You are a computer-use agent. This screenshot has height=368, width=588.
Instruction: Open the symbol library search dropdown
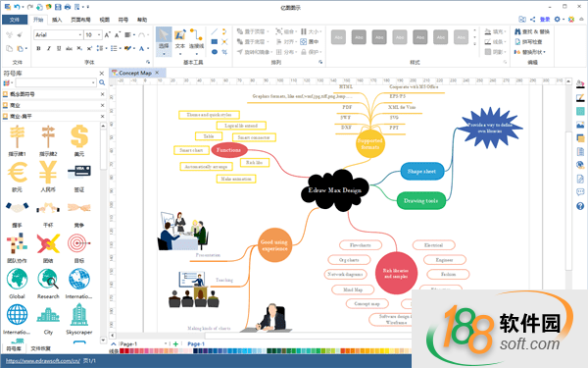pyautogui.click(x=93, y=82)
